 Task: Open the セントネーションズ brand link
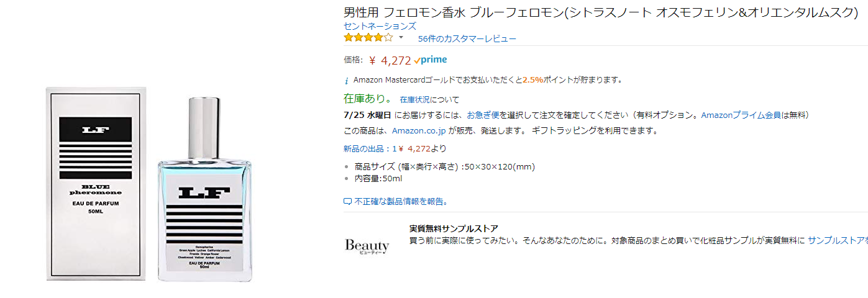tap(380, 26)
